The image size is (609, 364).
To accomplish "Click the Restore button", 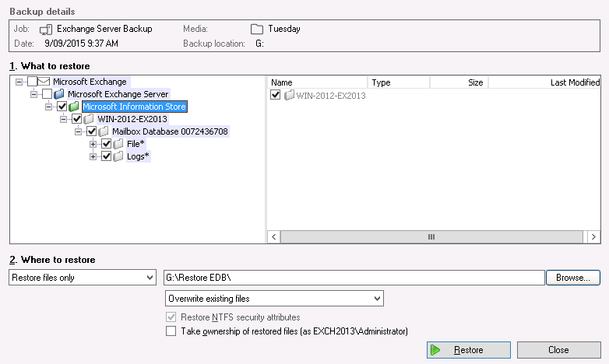I will coord(468,350).
